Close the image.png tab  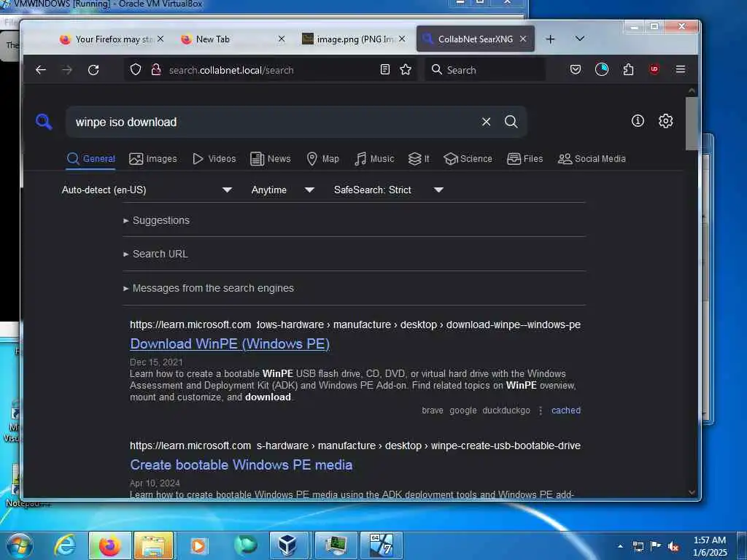(402, 39)
